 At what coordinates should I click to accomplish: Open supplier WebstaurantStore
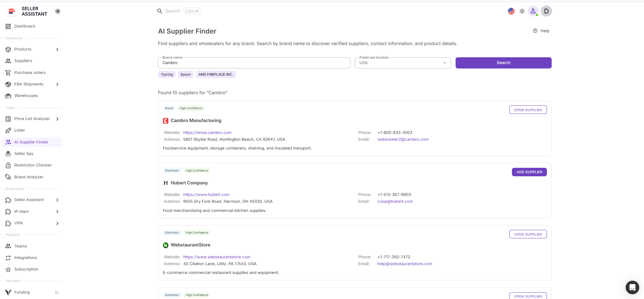(528, 234)
